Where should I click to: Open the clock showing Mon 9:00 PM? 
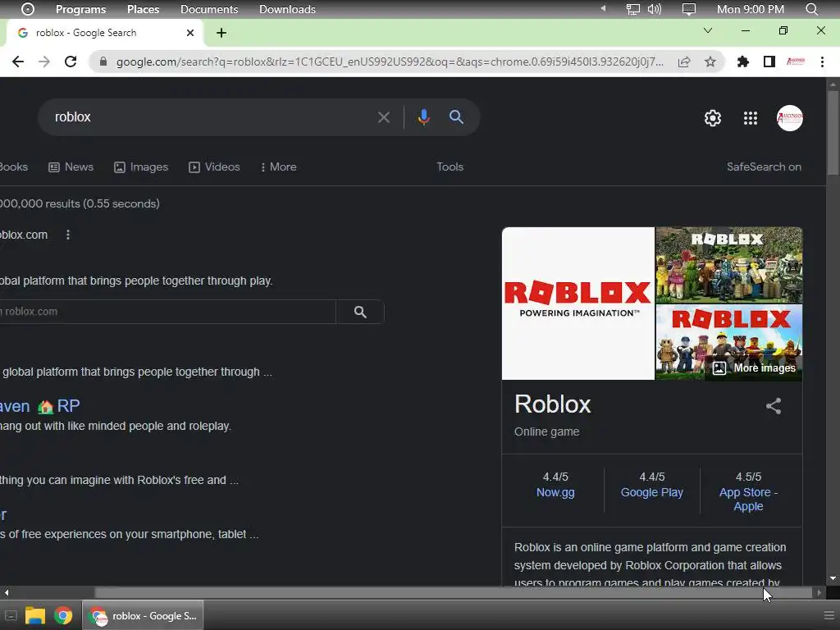coord(750,9)
